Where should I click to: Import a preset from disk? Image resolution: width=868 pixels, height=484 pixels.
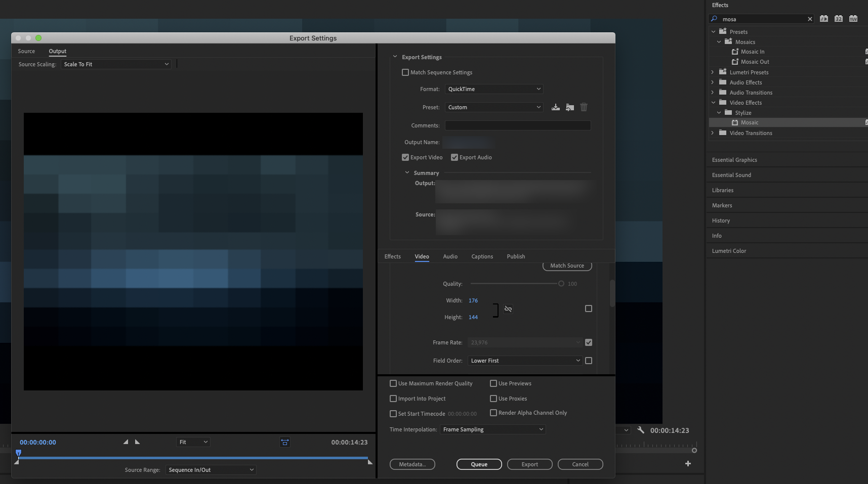point(569,107)
